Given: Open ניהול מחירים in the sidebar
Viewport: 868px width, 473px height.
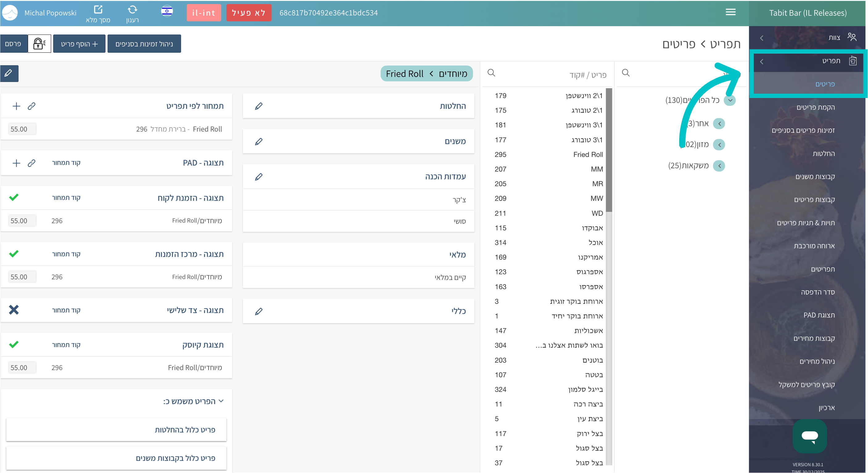Looking at the screenshot, I should [x=817, y=361].
